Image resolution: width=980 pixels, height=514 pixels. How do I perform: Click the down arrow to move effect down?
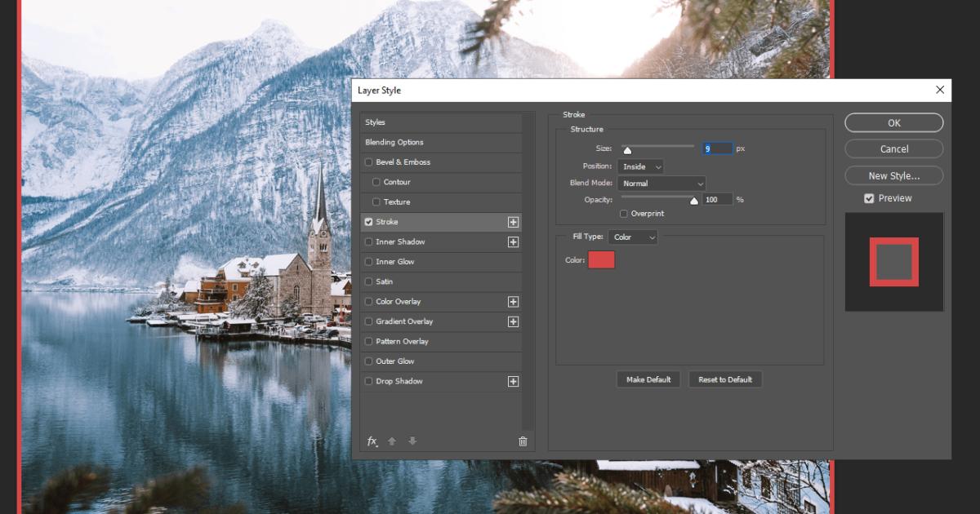point(412,441)
